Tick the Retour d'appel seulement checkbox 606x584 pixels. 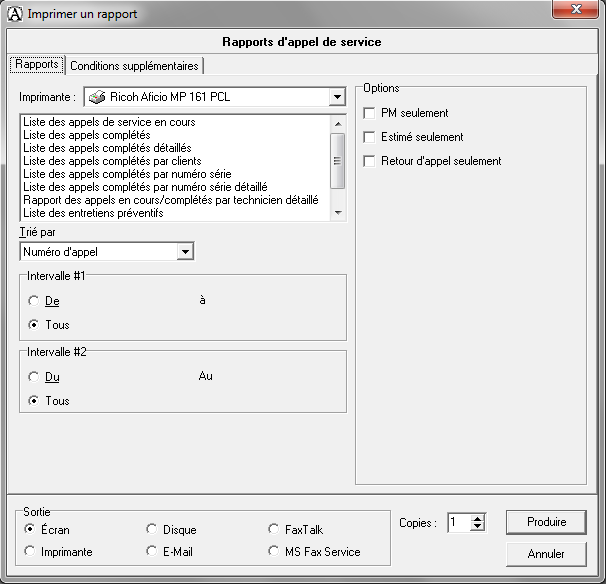click(369, 161)
